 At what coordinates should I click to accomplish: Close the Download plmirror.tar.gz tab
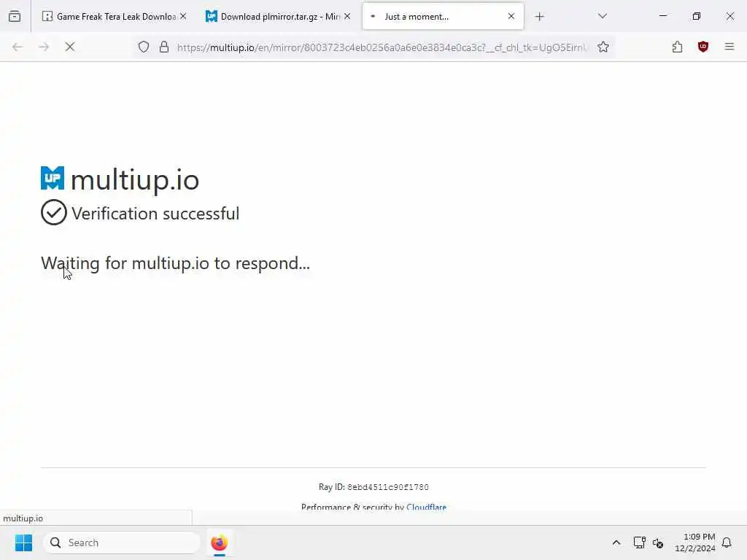click(347, 16)
